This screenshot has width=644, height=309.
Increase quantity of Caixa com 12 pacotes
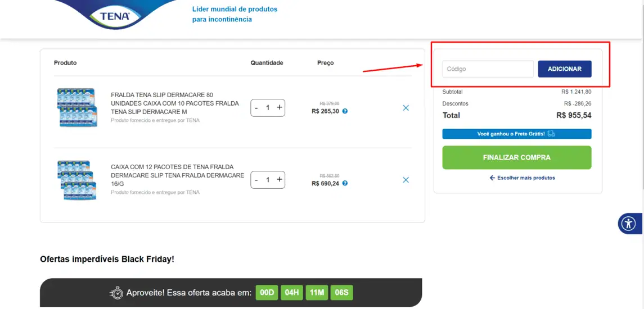pos(280,180)
